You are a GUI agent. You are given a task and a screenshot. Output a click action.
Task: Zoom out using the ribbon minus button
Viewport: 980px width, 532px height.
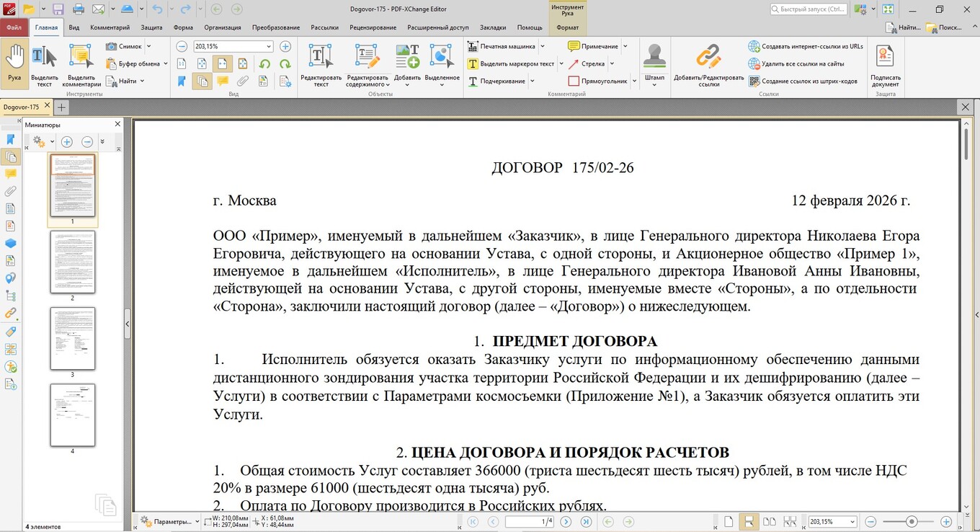[x=182, y=46]
